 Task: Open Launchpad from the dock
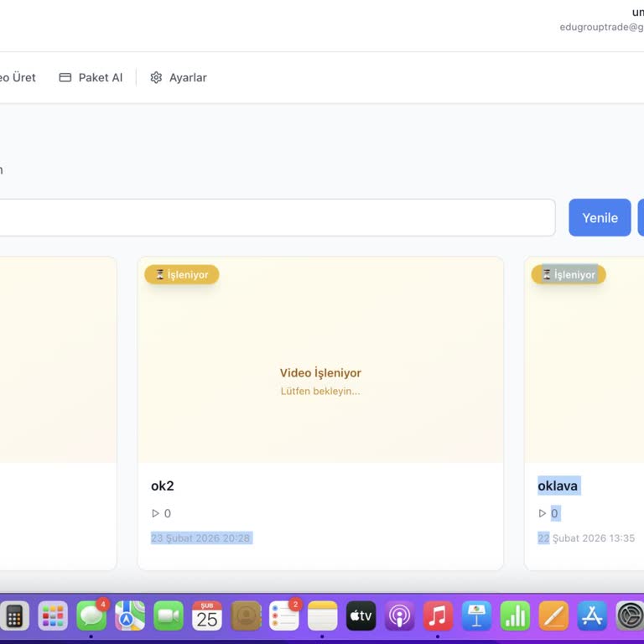53,615
